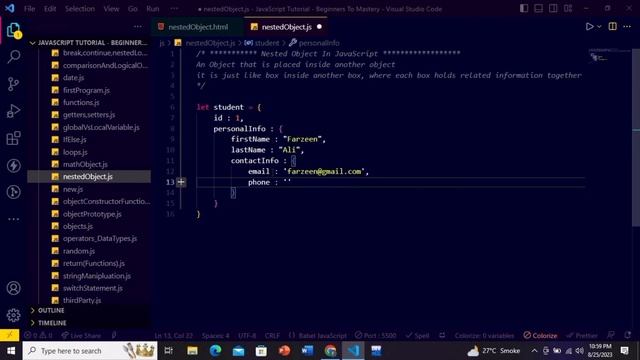Image resolution: width=640 pixels, height=360 pixels.
Task: Open editor More Actions ellipsis
Action: (x=627, y=27)
